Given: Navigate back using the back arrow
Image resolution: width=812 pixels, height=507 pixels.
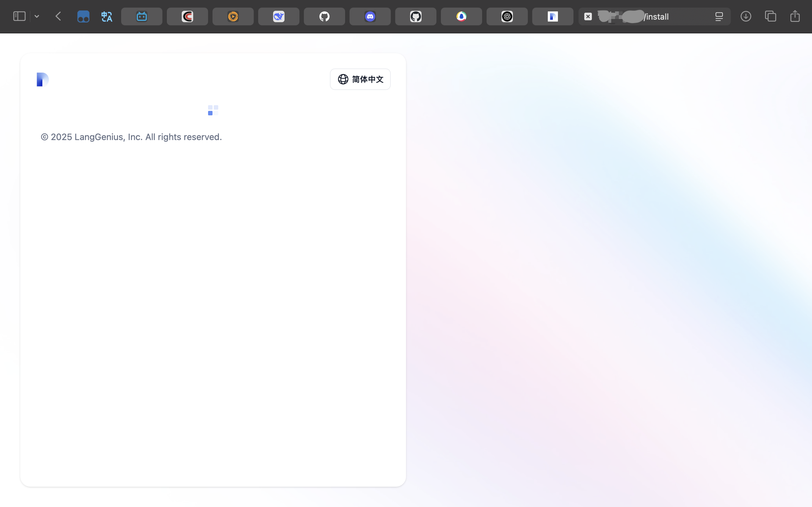Looking at the screenshot, I should pyautogui.click(x=58, y=16).
